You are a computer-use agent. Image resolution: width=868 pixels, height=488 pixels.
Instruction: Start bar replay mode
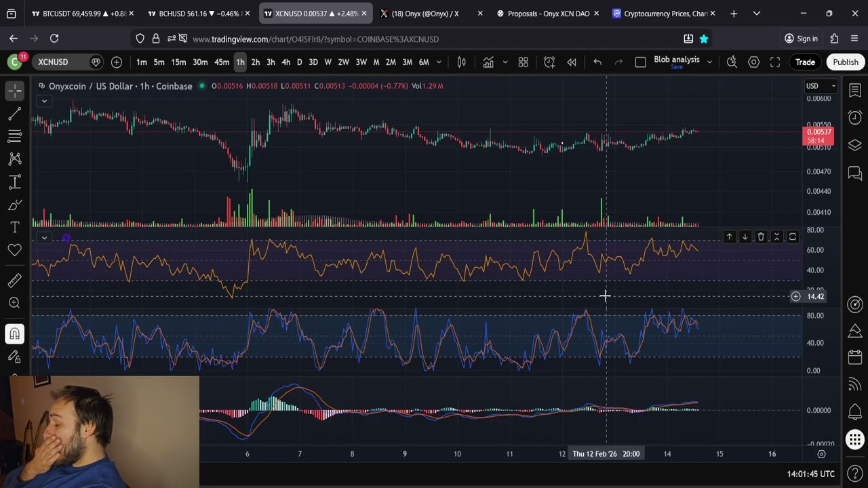pos(572,62)
